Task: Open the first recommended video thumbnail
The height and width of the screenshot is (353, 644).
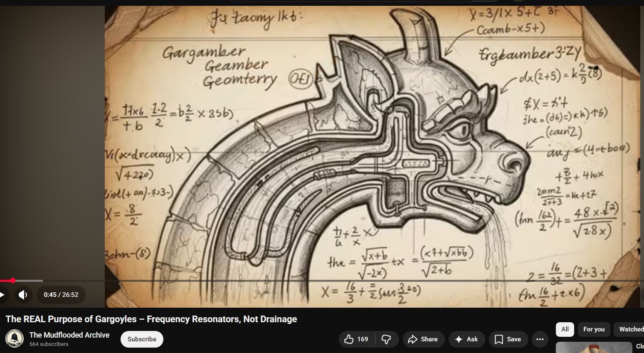Action: point(593,348)
